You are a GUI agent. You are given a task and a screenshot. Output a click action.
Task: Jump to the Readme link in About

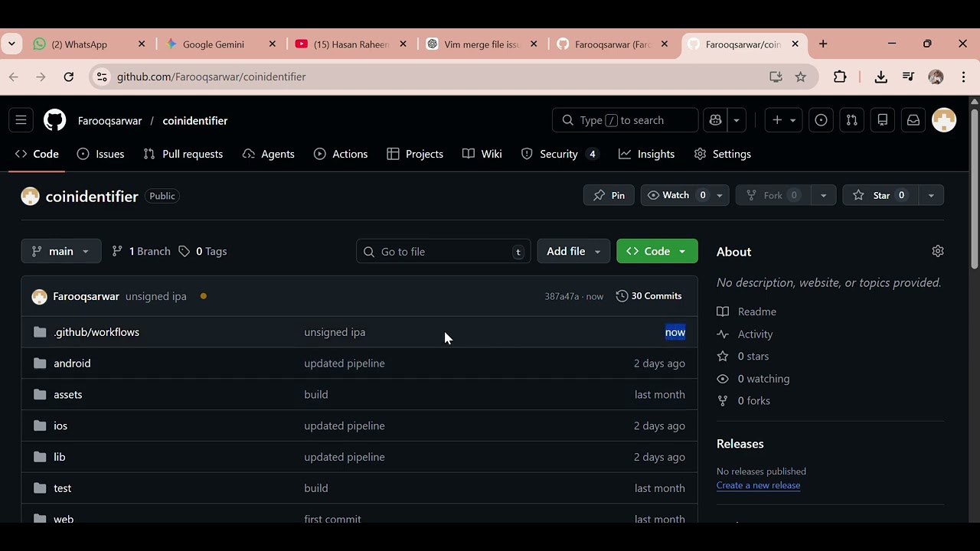tap(746, 311)
